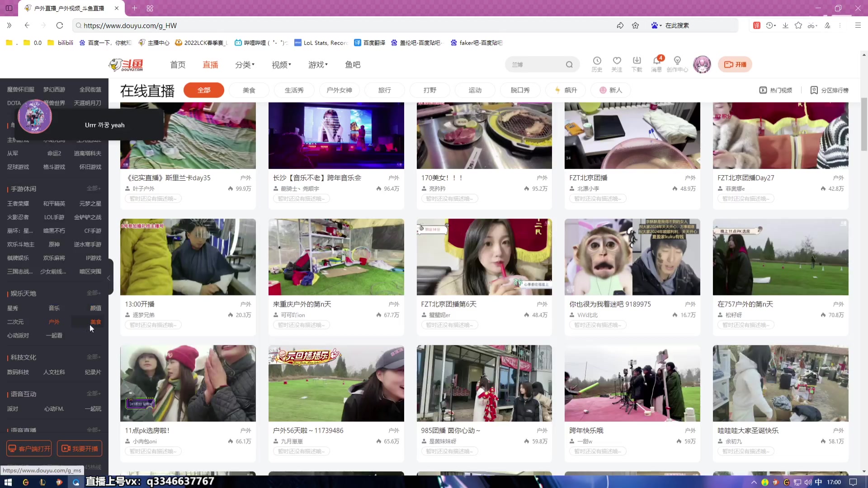Open the 关注 heart icon
Screen dimensions: 868x488
(617, 64)
